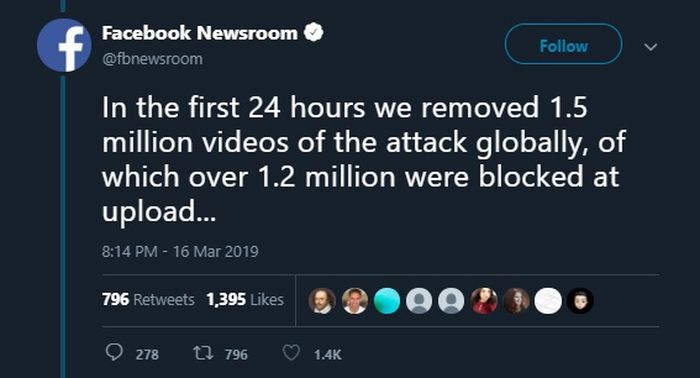View the 796 Retweets list

coord(148,299)
